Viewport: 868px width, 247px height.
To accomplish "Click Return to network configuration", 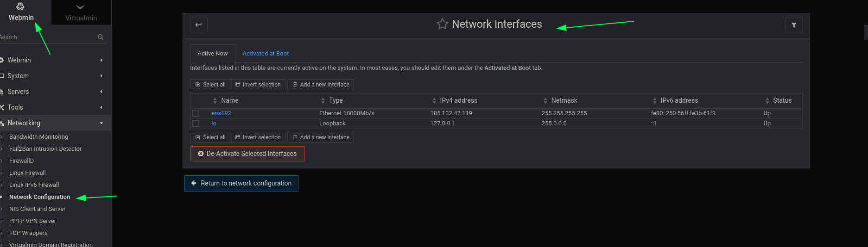I will (241, 183).
